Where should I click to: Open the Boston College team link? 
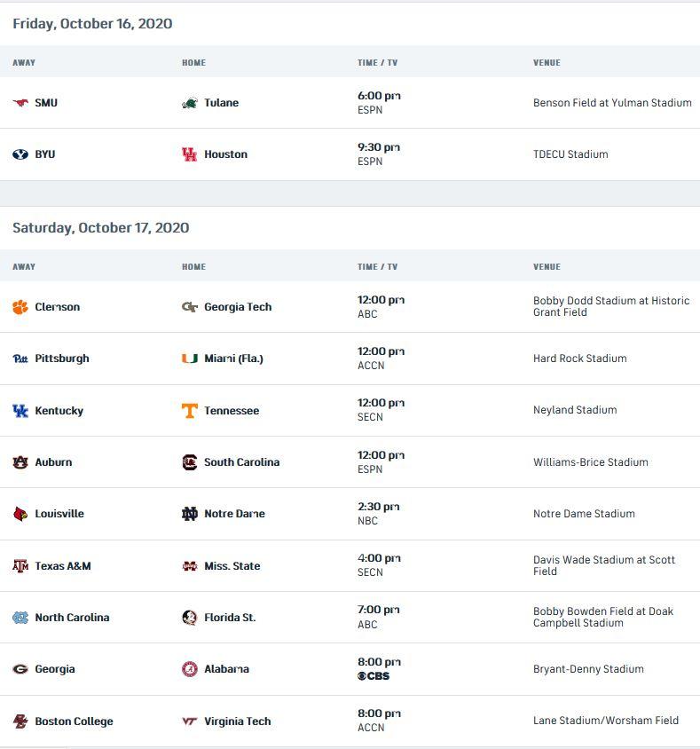(74, 721)
